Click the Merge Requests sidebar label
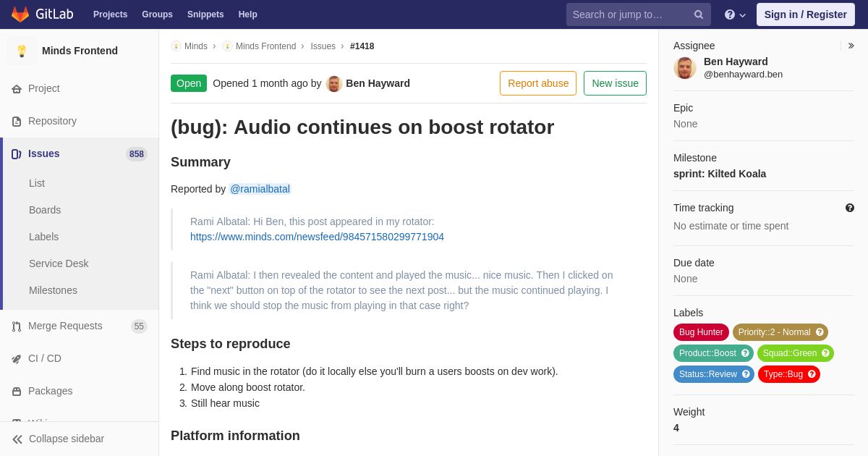Image resolution: width=868 pixels, height=456 pixels. tap(65, 326)
